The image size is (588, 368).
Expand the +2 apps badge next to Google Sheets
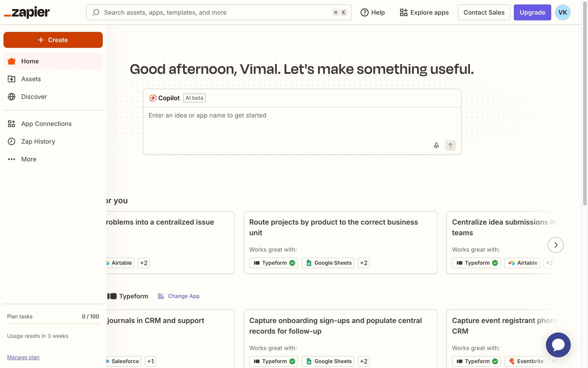point(363,262)
